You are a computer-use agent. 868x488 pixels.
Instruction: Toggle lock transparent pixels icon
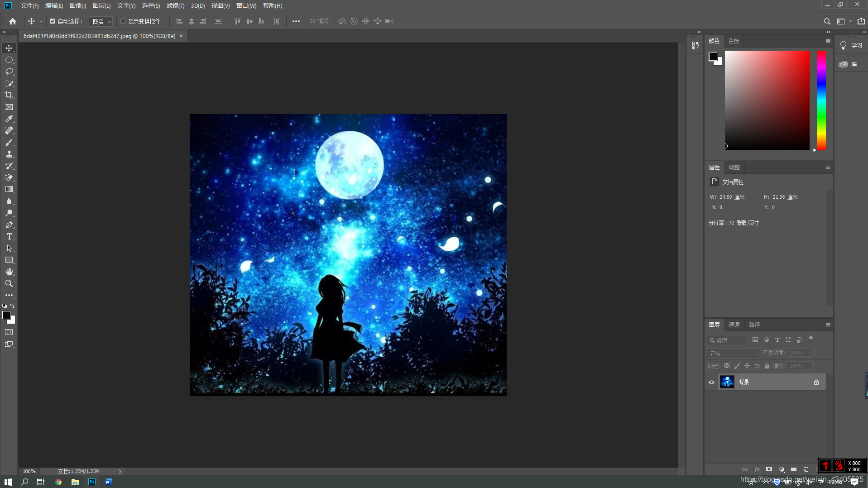coord(727,366)
